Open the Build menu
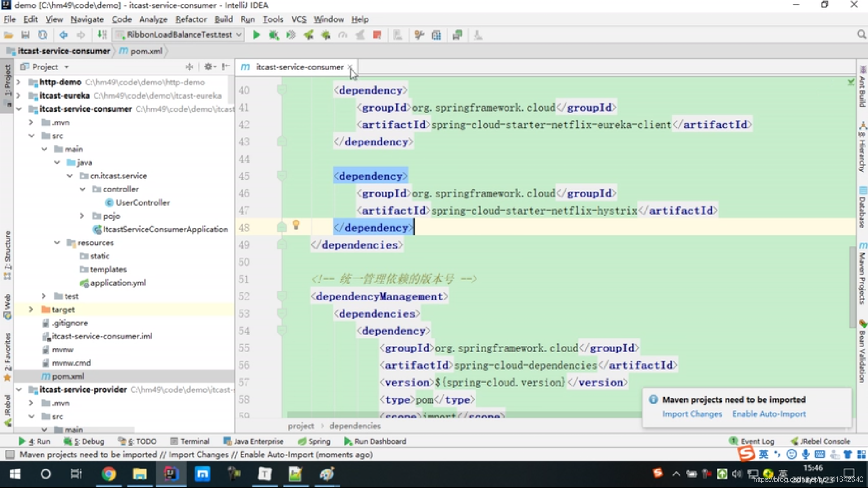Image resolution: width=868 pixels, height=488 pixels. coord(224,19)
